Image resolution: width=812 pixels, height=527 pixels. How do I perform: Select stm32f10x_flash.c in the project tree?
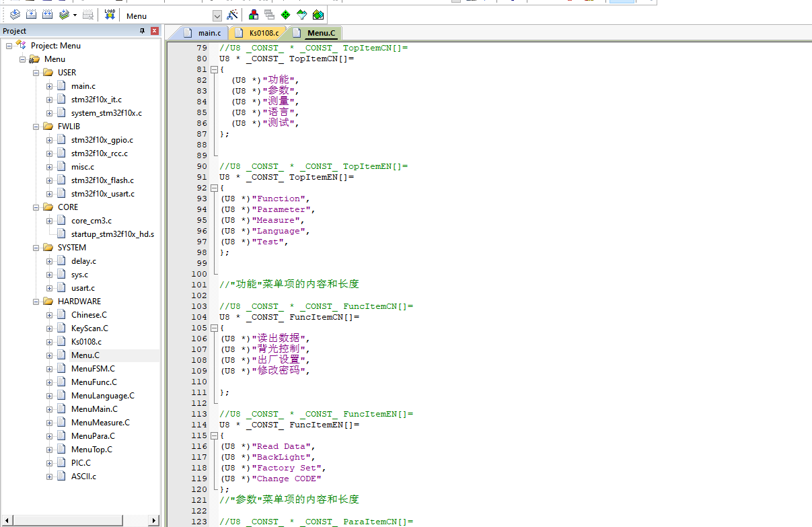click(102, 180)
